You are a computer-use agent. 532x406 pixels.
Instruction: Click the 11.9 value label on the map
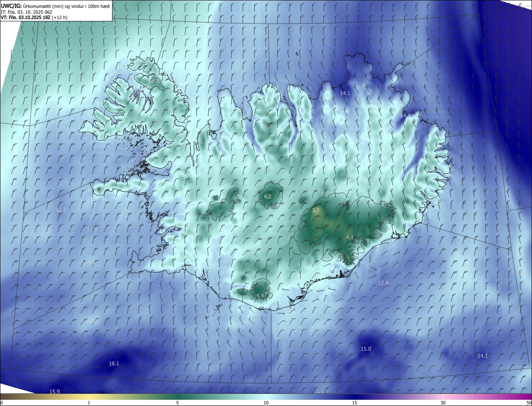92,229
